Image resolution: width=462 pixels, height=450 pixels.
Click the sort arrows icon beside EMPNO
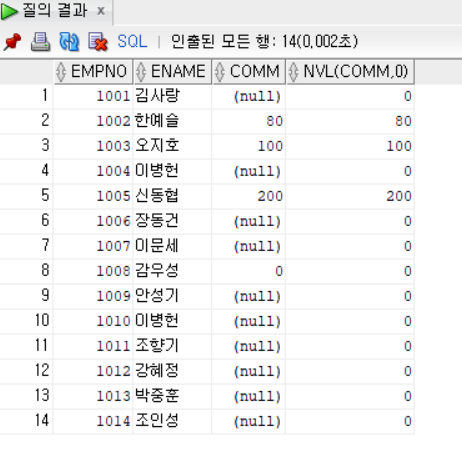click(61, 72)
